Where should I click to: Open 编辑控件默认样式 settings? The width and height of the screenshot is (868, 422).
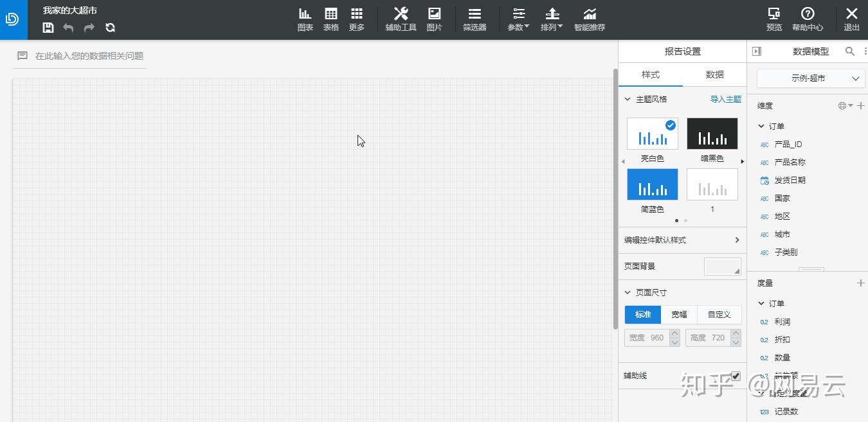click(682, 240)
